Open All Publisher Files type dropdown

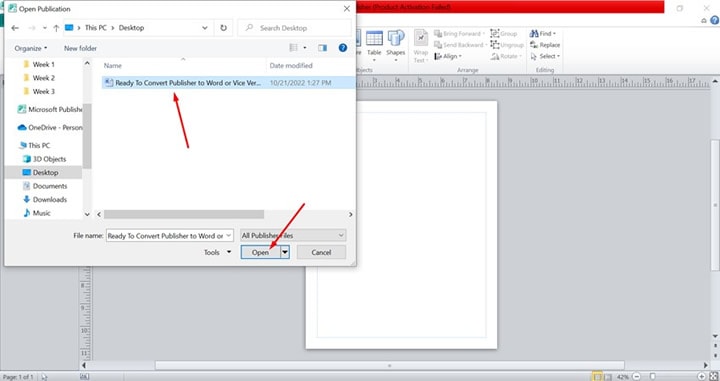293,235
